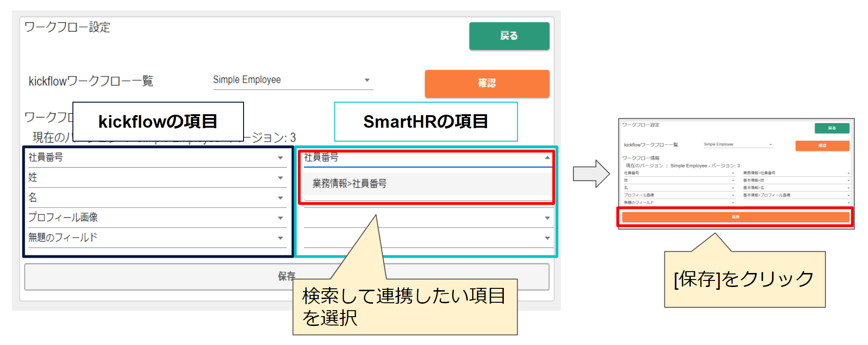Expand the kickflow 姓 field dropdown

[157, 178]
